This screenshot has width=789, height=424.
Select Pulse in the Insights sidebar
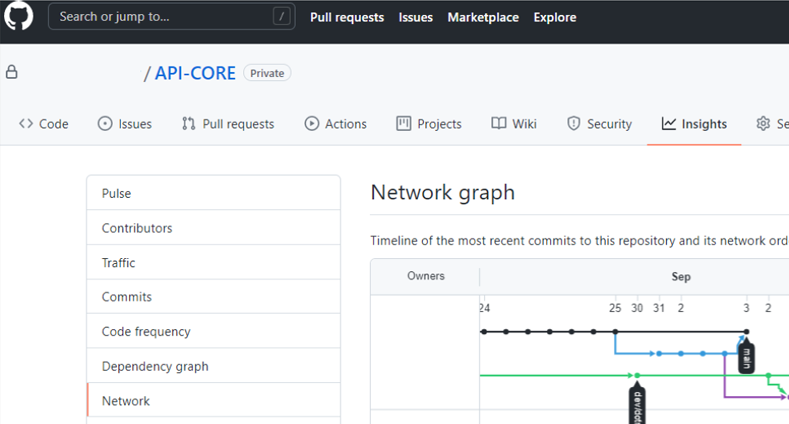116,193
